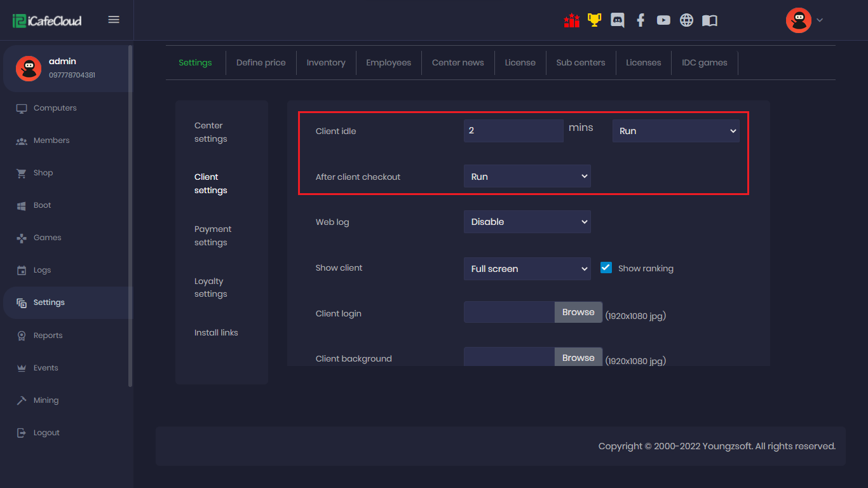Click the Boot Windows icon
This screenshot has width=868, height=488.
21,206
